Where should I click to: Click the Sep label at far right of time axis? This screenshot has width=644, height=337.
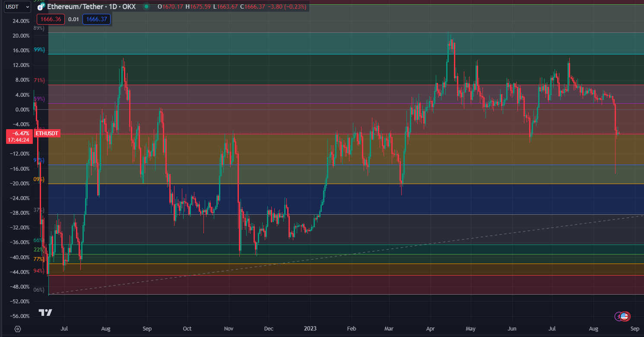pyautogui.click(x=634, y=329)
